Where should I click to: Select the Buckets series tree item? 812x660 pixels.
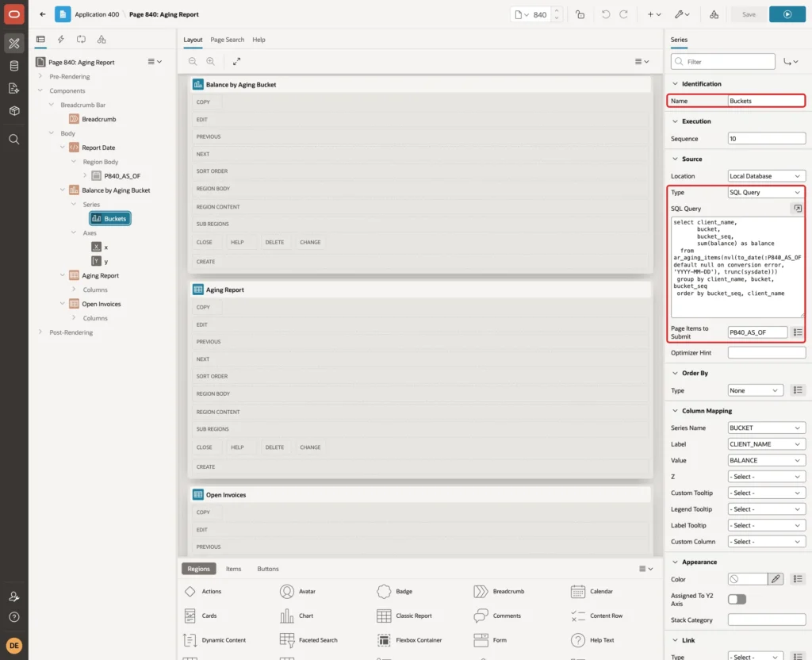pos(109,219)
